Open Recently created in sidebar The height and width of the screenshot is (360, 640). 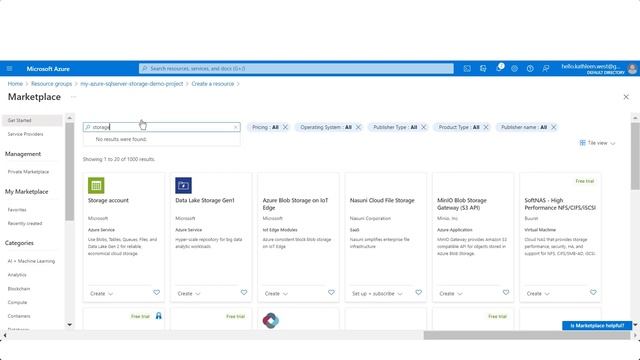tap(25, 223)
